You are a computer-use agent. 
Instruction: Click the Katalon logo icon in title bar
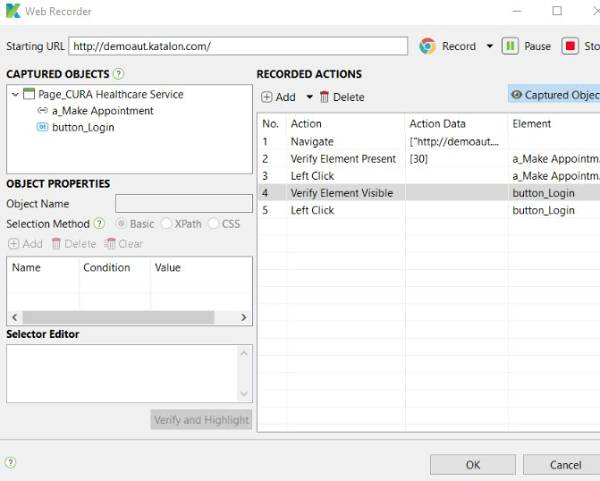tap(13, 11)
